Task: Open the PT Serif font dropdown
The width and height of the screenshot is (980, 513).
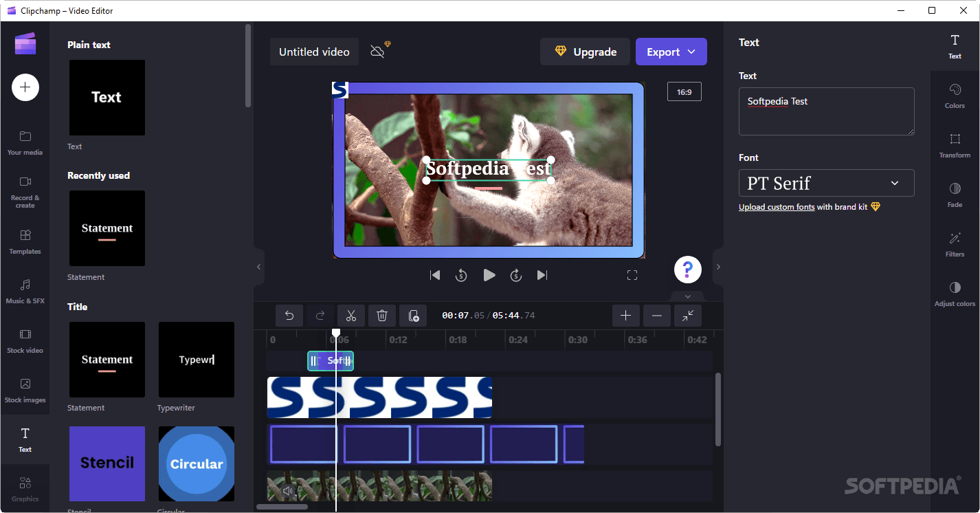Action: pos(825,183)
